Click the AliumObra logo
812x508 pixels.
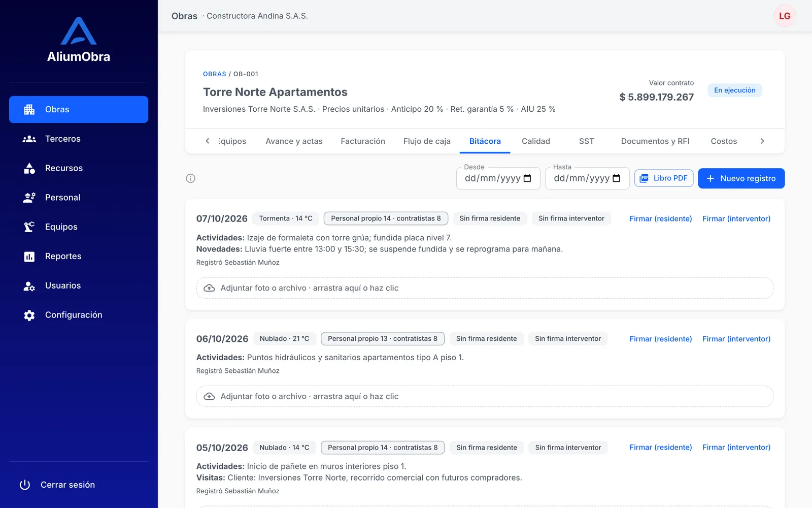[x=79, y=40]
